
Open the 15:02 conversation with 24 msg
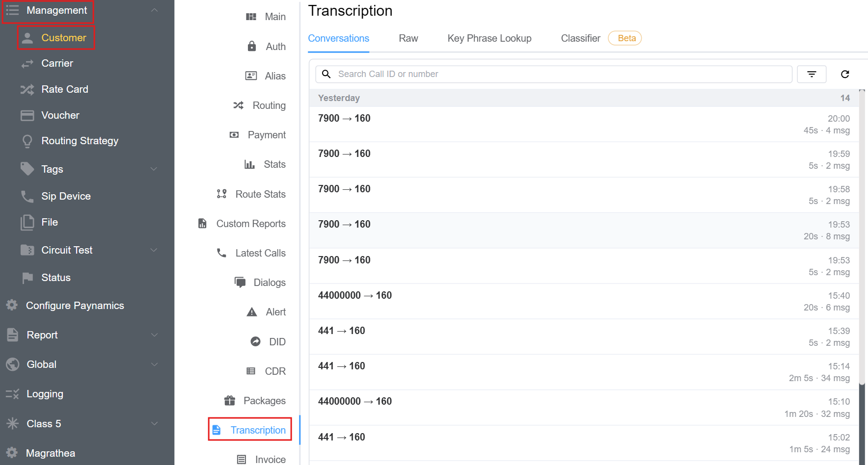(584, 443)
